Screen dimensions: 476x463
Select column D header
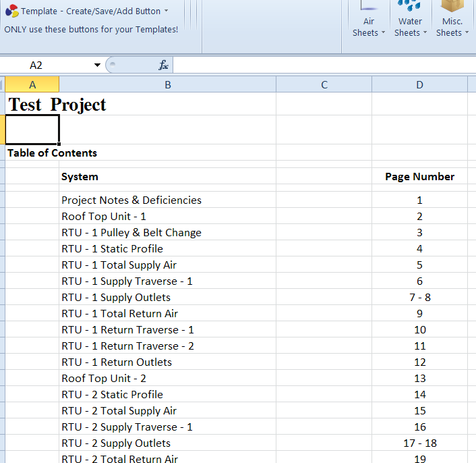pos(419,84)
